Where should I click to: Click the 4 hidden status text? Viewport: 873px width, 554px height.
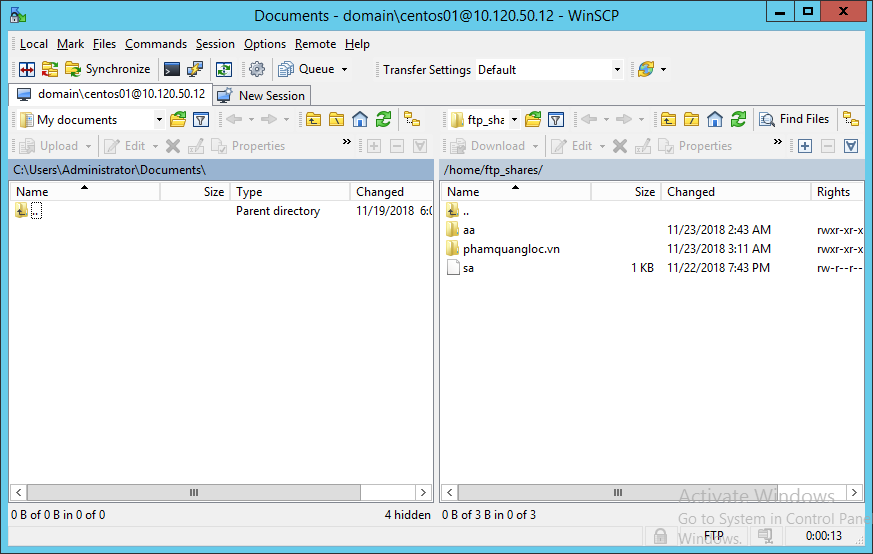tap(408, 515)
